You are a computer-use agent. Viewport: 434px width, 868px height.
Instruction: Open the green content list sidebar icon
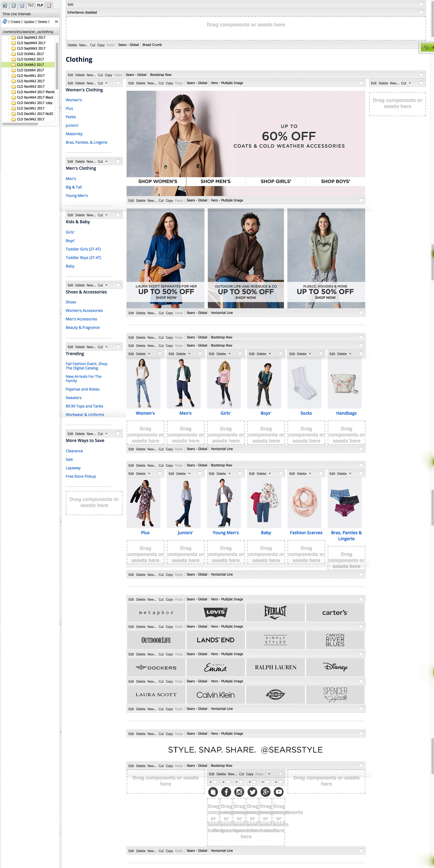coord(13,5)
